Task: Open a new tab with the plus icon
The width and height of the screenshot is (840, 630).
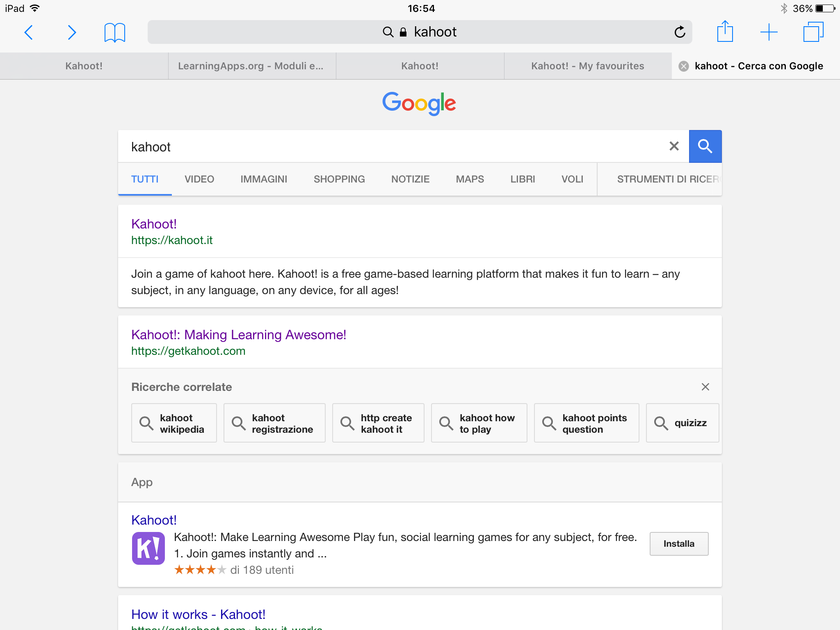Action: (769, 32)
